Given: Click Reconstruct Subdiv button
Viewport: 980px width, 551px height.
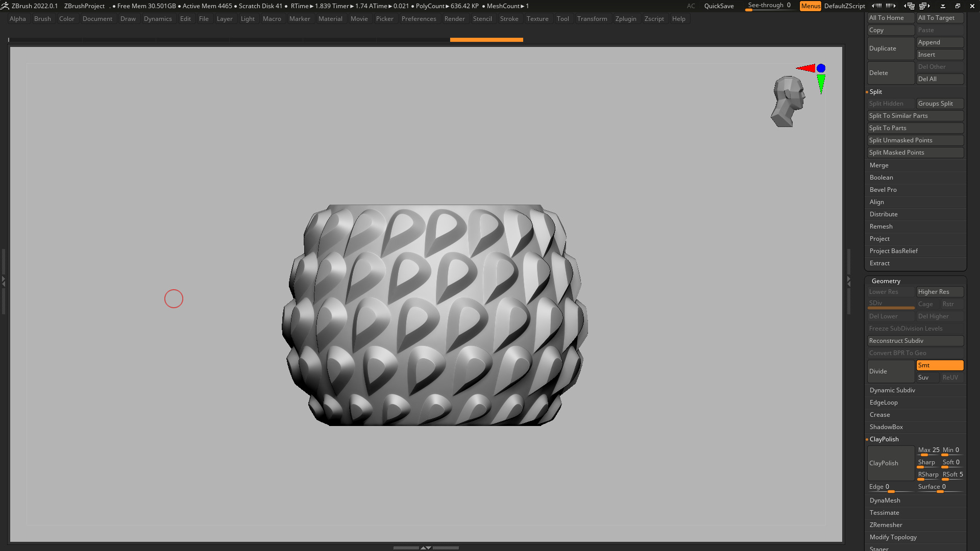Looking at the screenshot, I should point(915,341).
